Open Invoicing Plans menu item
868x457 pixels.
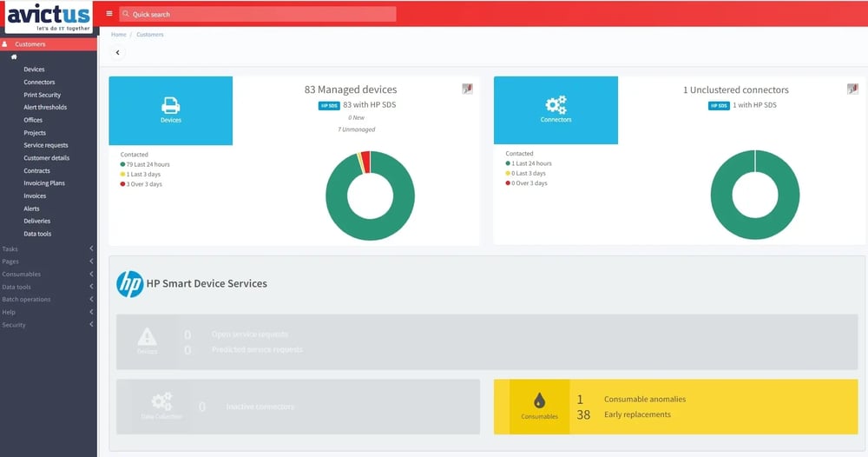44,183
